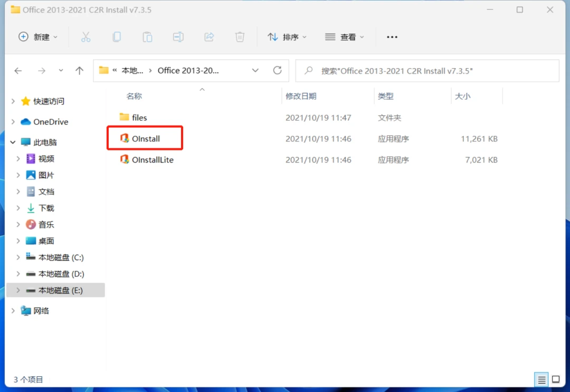
Task: Click the search magnifier icon
Action: pos(309,71)
